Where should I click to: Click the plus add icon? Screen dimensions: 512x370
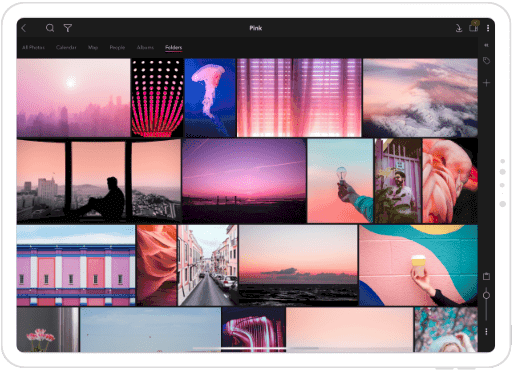[486, 83]
